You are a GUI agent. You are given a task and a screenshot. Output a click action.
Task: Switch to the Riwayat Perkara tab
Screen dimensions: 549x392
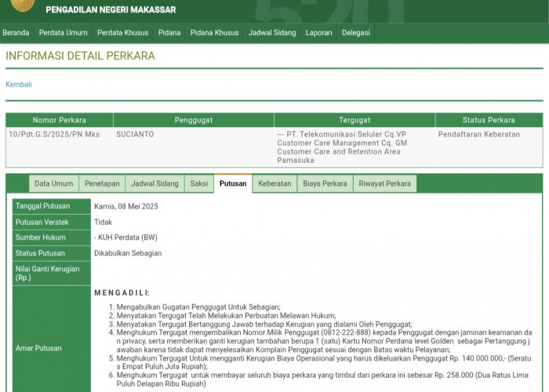385,183
